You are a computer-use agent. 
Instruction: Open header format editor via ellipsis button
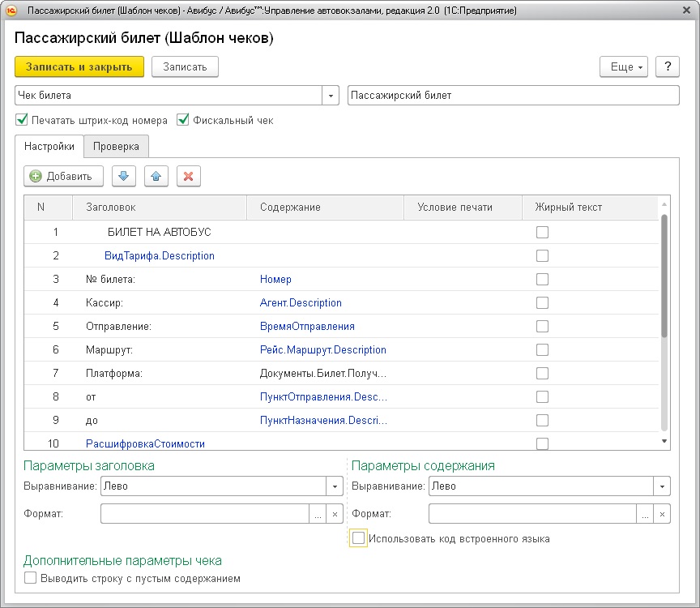pos(318,514)
